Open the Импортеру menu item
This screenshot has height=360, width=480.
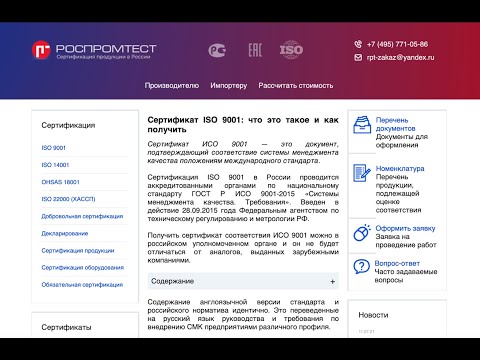[x=229, y=86]
